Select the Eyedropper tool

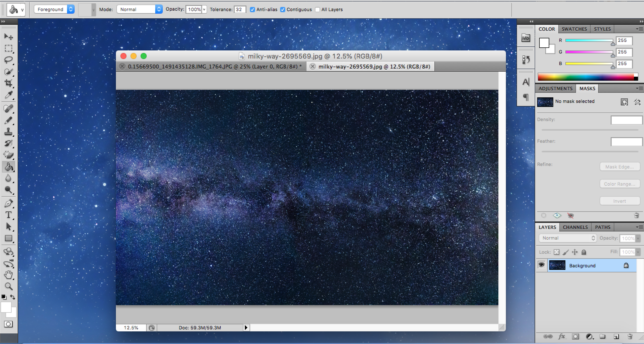pyautogui.click(x=9, y=95)
